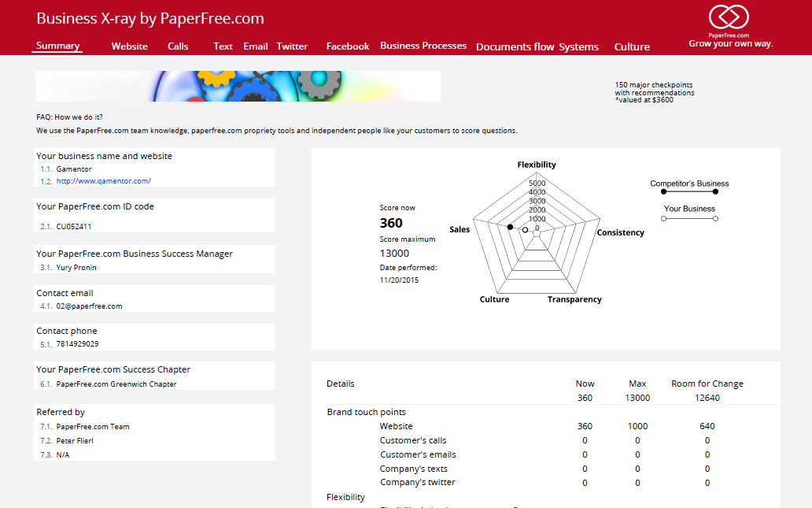812x508 pixels.
Task: Click the 12640 Room for Change total
Action: pos(707,398)
